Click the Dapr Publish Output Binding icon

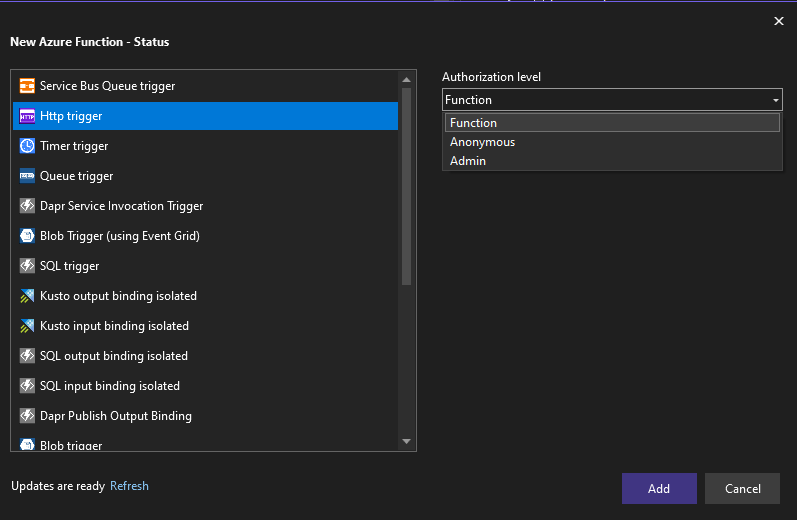tap(27, 416)
